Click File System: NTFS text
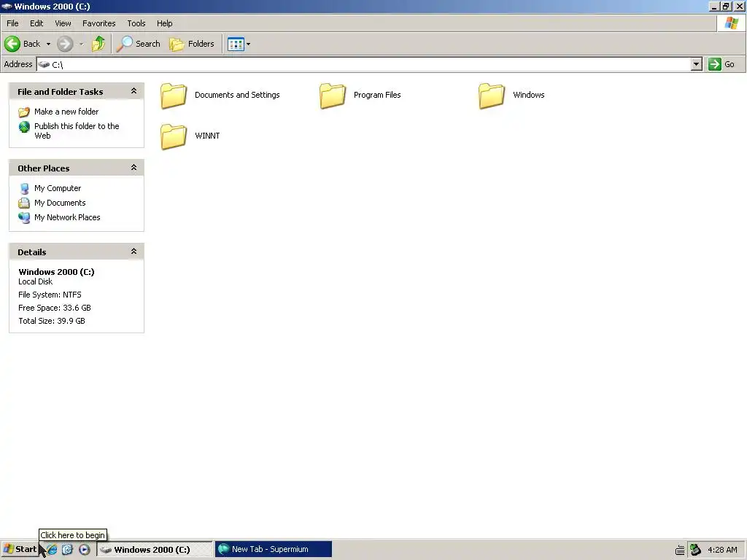The height and width of the screenshot is (560, 747). pos(50,295)
